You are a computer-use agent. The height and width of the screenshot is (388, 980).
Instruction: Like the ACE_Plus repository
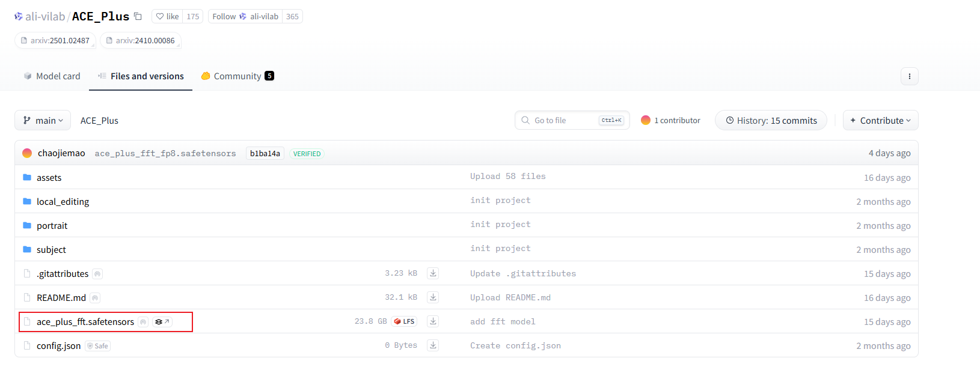coord(167,16)
